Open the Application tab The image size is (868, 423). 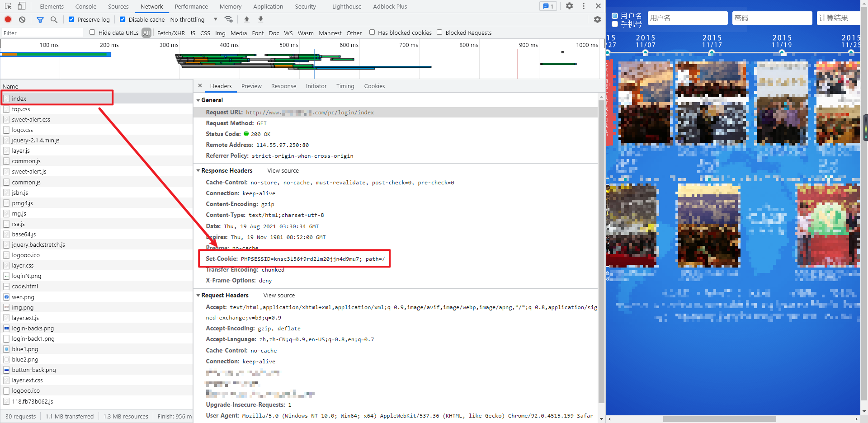[x=268, y=6]
